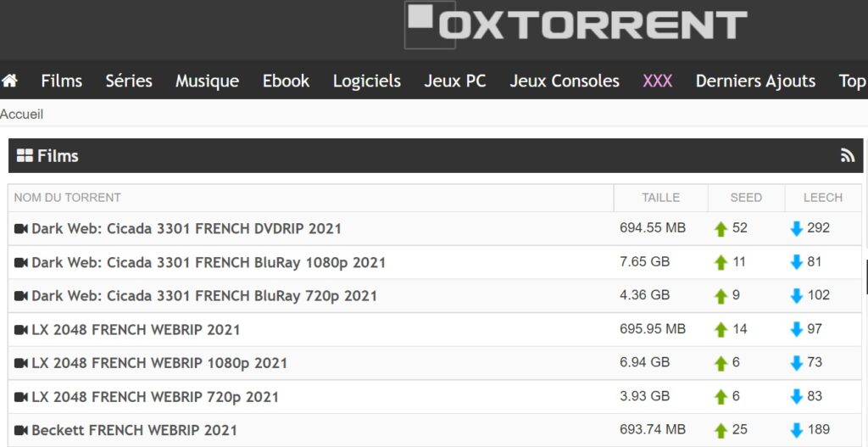
Task: Open the Films section header link
Action: [x=58, y=156]
